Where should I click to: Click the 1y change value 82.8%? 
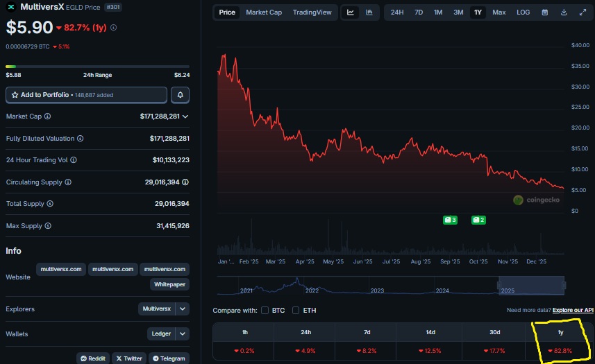pyautogui.click(x=560, y=351)
